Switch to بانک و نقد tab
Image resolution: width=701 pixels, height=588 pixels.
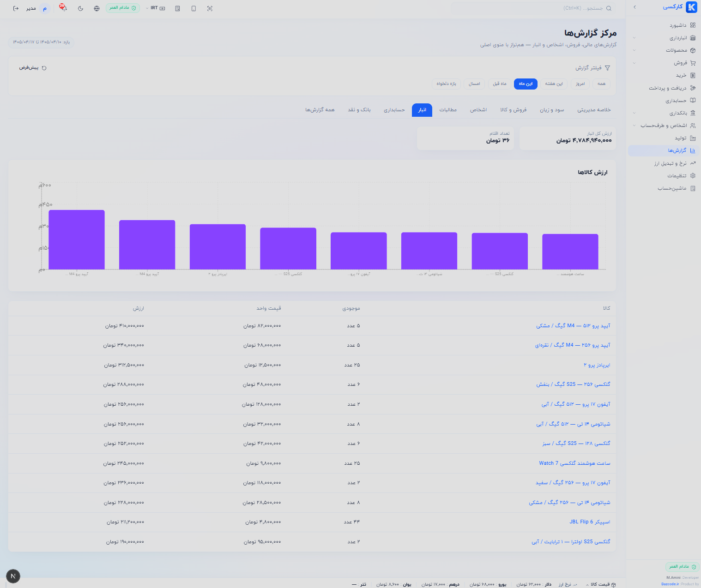coord(359,110)
